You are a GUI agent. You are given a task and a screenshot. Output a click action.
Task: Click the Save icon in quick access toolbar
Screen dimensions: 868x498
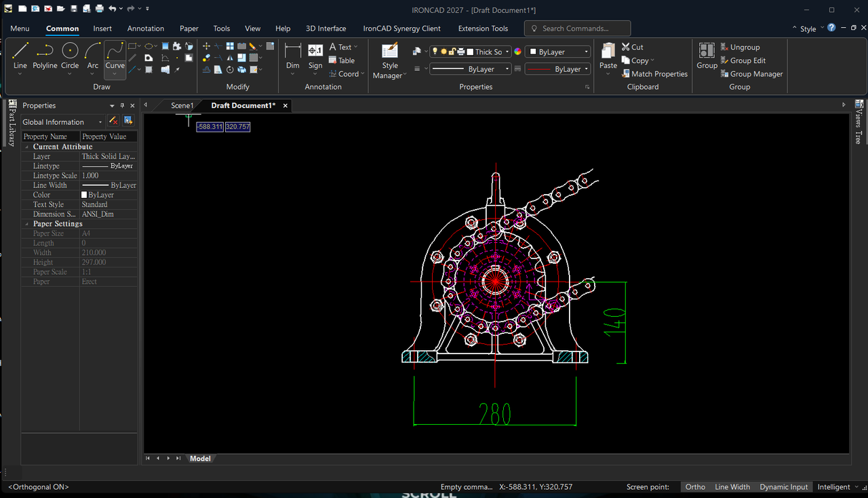[x=73, y=9]
